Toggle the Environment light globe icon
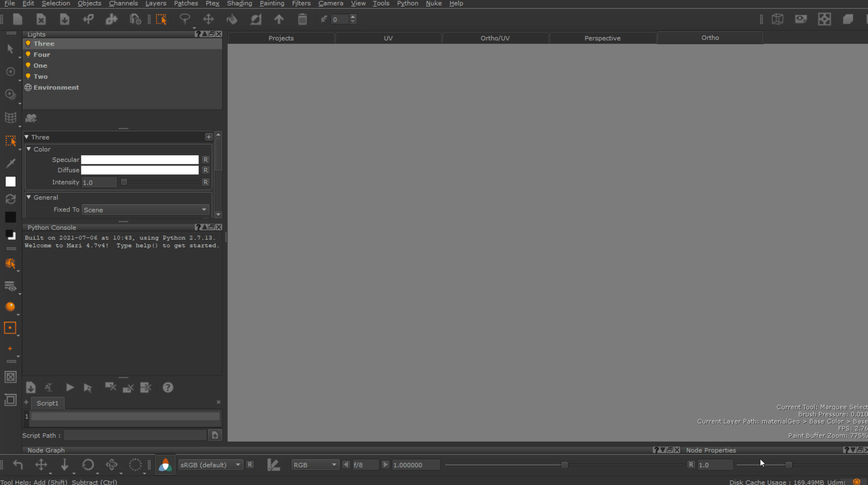The height and width of the screenshot is (485, 868). [x=28, y=88]
